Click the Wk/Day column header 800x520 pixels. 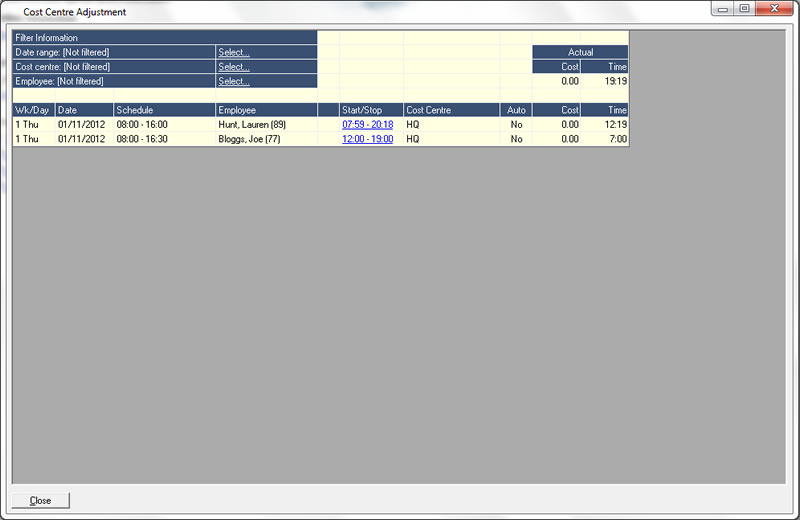point(33,110)
